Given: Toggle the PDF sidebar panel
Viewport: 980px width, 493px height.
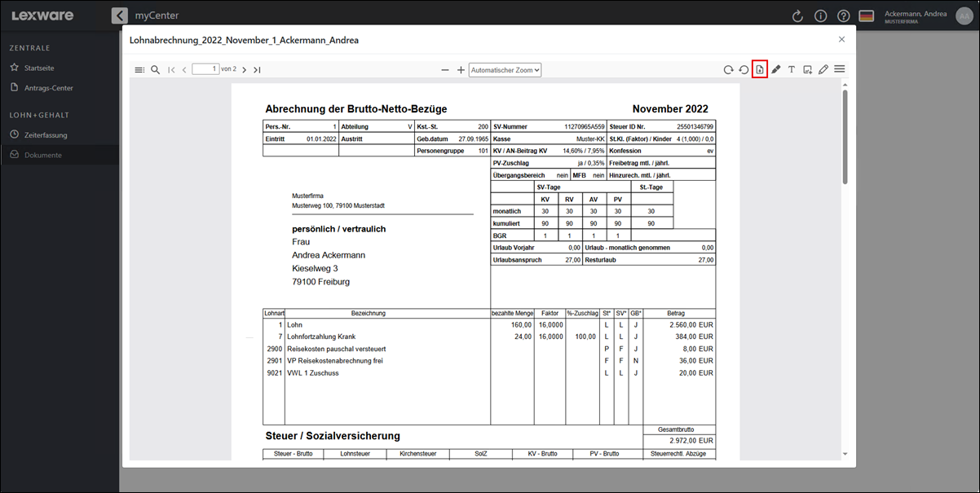Looking at the screenshot, I should tap(139, 70).
